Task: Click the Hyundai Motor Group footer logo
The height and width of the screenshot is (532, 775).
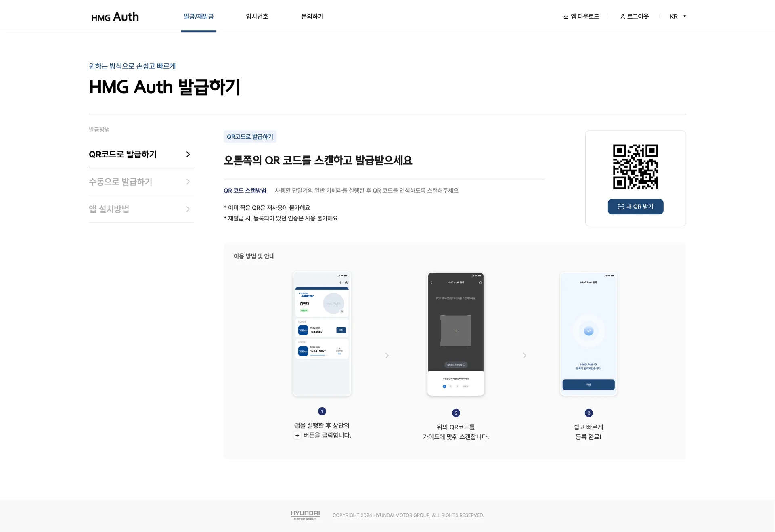Action: 305,515
